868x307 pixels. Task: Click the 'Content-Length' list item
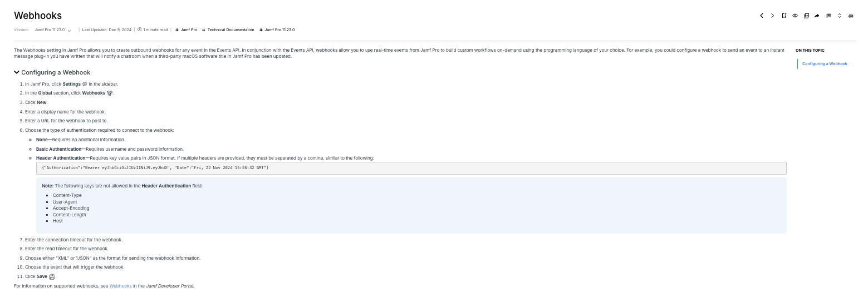pos(69,215)
